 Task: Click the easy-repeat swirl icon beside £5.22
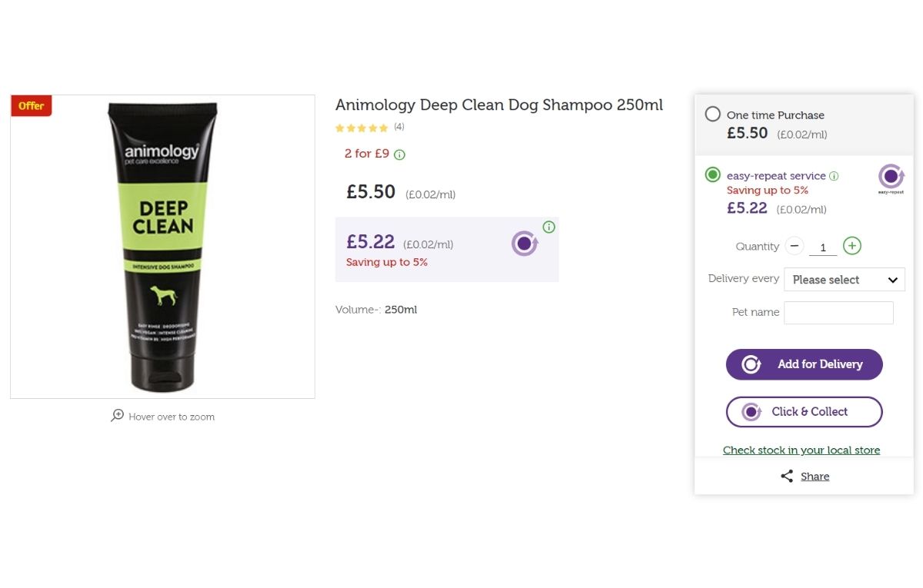[525, 244]
